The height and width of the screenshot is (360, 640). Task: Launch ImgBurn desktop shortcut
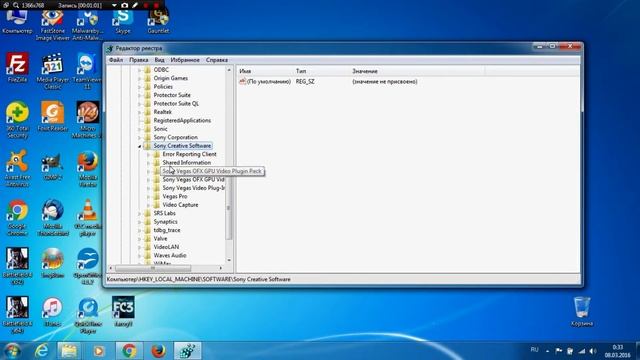point(52,263)
